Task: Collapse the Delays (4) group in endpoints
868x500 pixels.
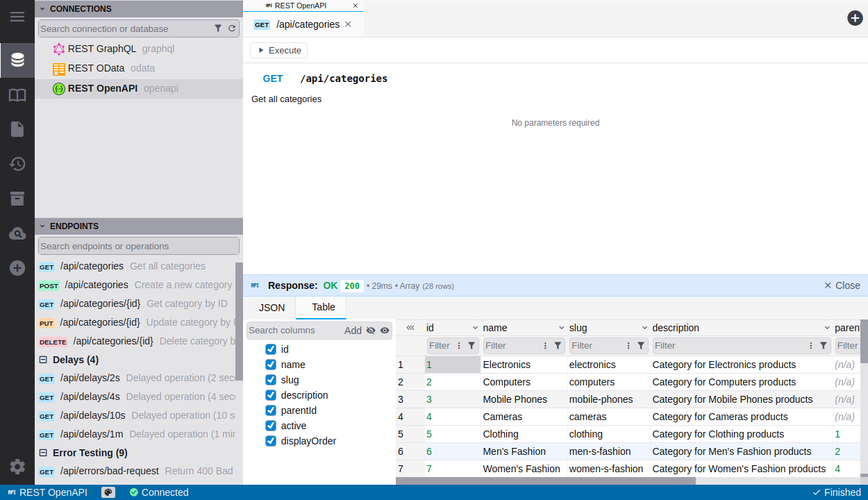Action: (x=43, y=359)
